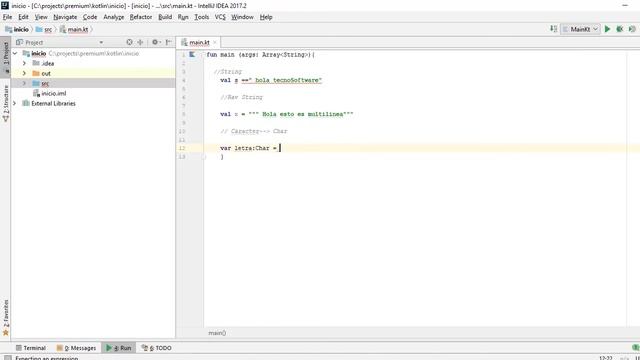Open the Run tool window

pos(119,348)
